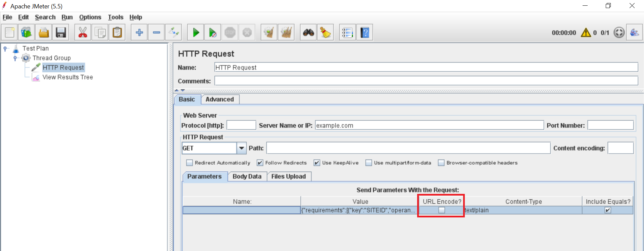
Task: Select the Files Upload tab
Action: tap(289, 176)
